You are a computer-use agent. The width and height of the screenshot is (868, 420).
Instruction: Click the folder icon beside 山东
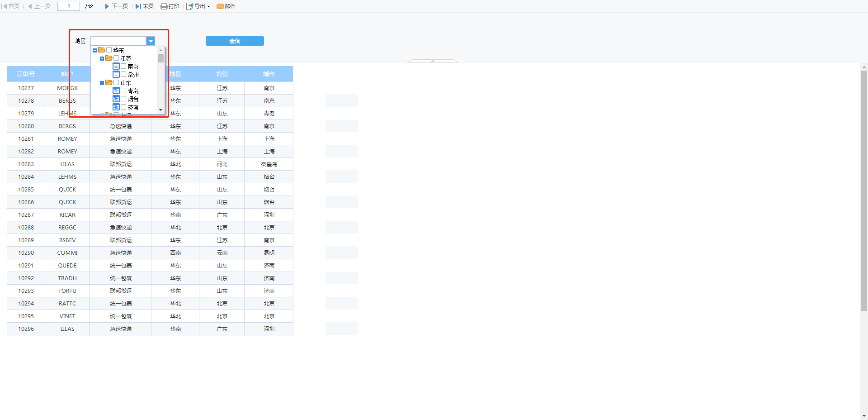109,83
